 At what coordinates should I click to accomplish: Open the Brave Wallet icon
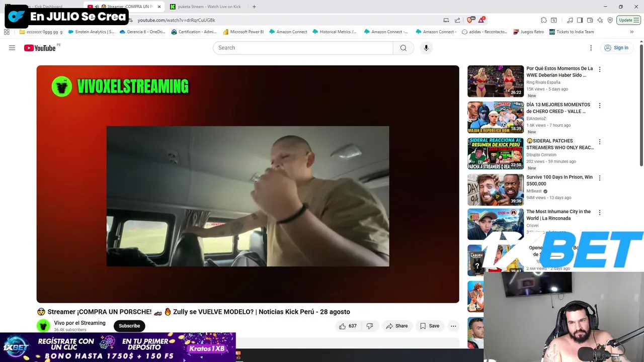(590, 20)
